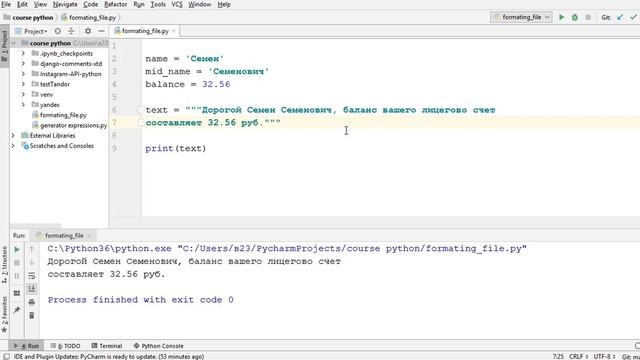640x360 pixels.
Task: Click pause output icon in Run panel
Action: tap(17, 276)
